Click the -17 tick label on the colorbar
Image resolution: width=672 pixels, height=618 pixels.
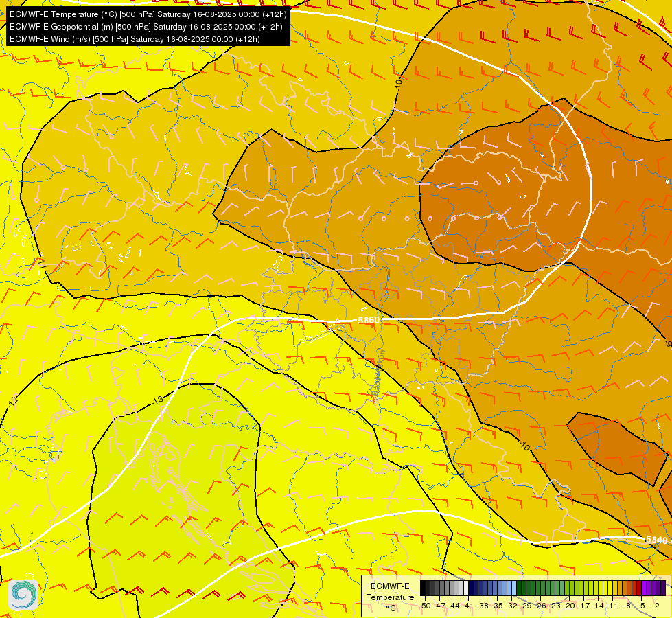pos(583,606)
